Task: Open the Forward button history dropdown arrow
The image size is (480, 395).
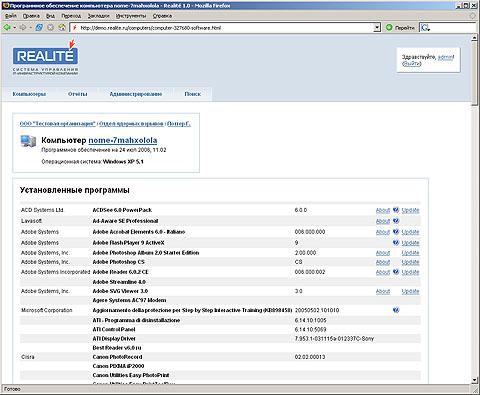Action: 30,28
